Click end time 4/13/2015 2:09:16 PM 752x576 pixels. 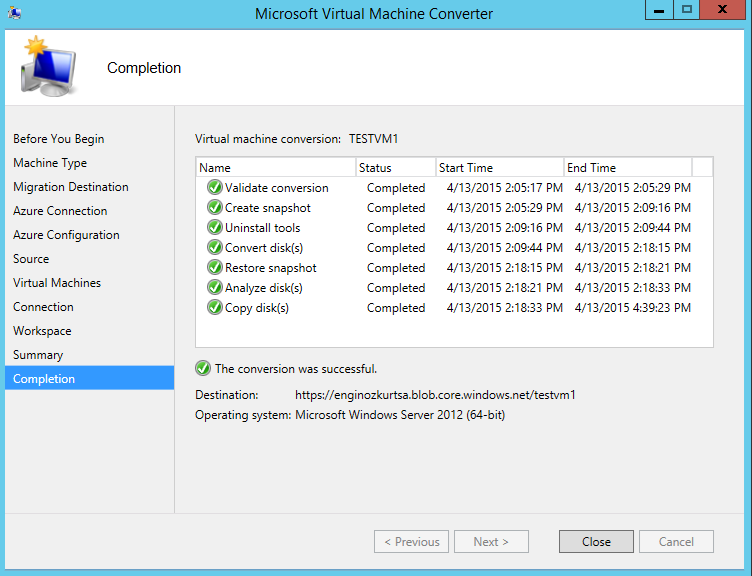(633, 208)
